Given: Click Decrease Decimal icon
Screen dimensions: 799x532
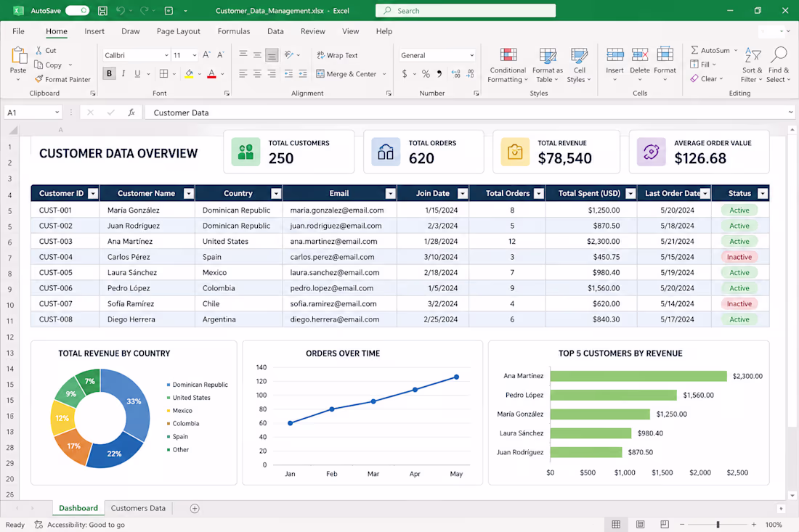Looking at the screenshot, I should coord(470,74).
